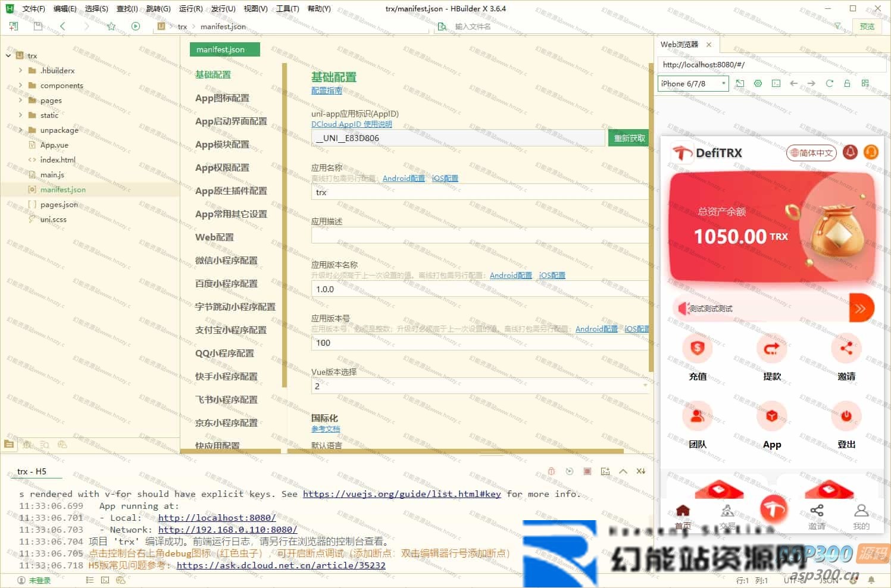Click the 应用名称 input field
Image resolution: width=891 pixels, height=588 pixels.
click(479, 192)
